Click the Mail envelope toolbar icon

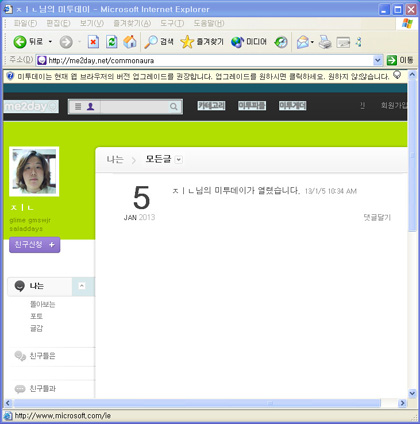tap(303, 42)
